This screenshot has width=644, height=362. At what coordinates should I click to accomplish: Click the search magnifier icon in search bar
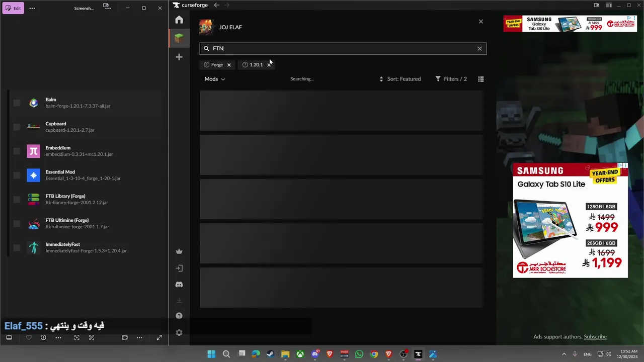(x=206, y=48)
